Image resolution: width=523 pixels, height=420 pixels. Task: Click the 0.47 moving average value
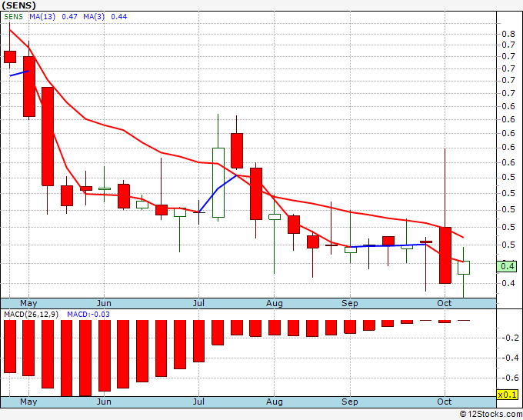coord(70,17)
